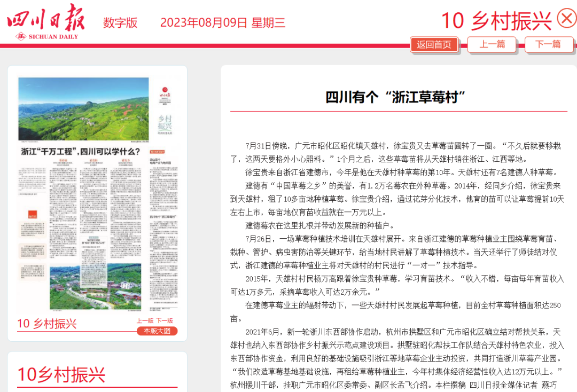Image resolution: width=577 pixels, height=392 pixels.
Task: Go to previous article via 上一篇
Action: tap(492, 44)
